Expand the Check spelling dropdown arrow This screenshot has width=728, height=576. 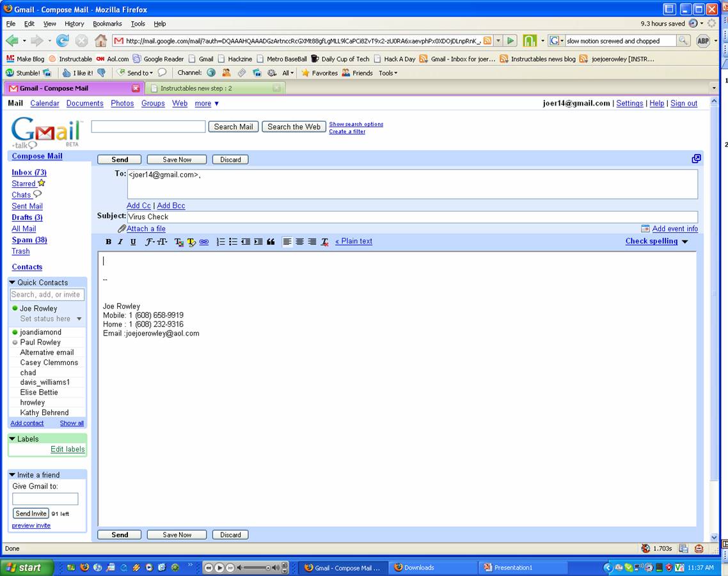click(684, 241)
